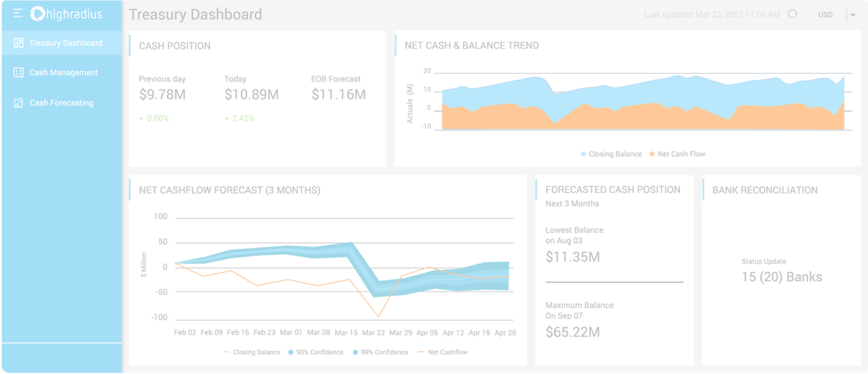
Task: Open Cash Management menu item
Action: coord(64,73)
